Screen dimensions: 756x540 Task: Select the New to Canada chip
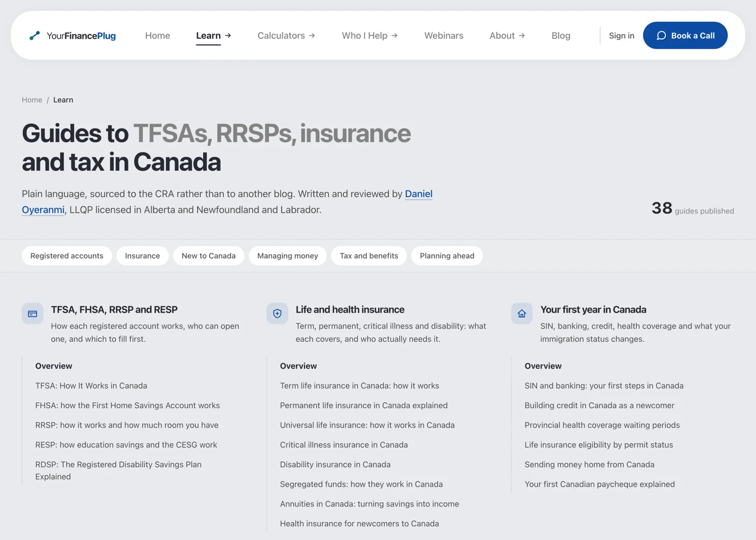pos(209,256)
